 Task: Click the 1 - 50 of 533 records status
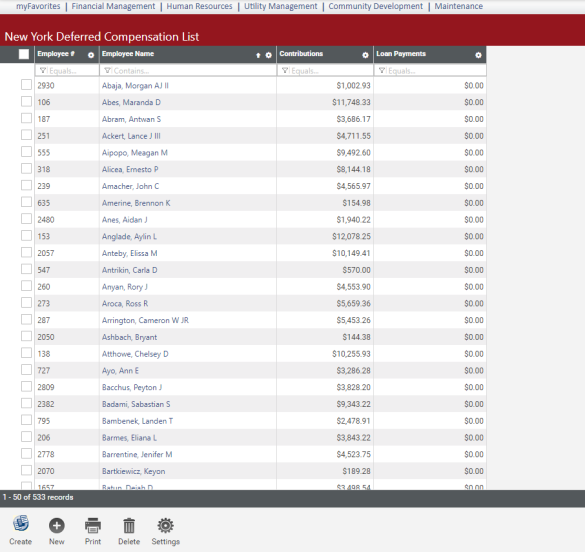38,498
